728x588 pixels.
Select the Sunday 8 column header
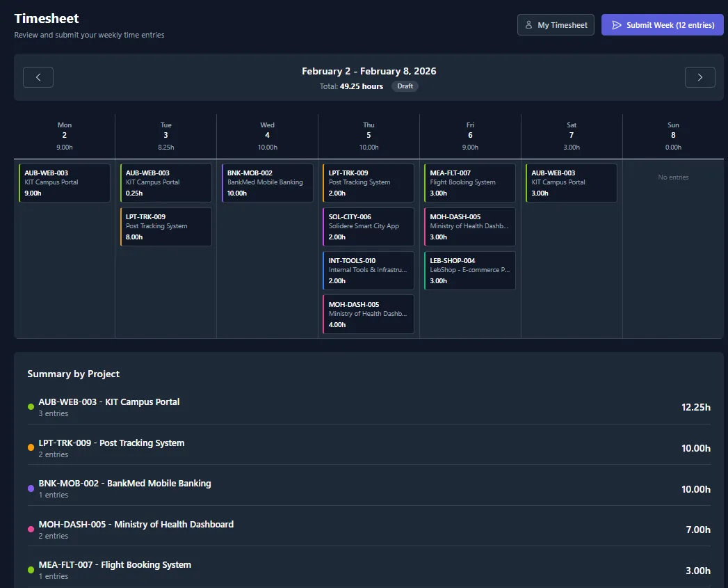[672, 135]
